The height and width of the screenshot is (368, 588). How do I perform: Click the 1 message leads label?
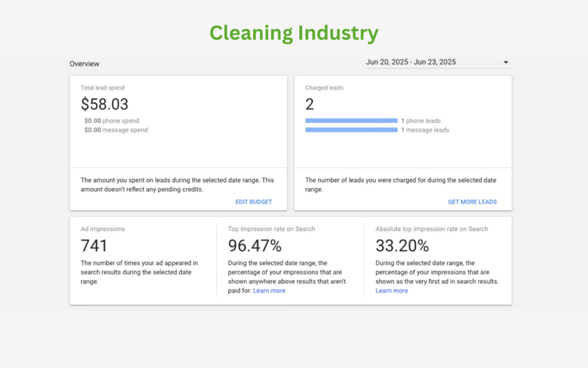tap(425, 130)
